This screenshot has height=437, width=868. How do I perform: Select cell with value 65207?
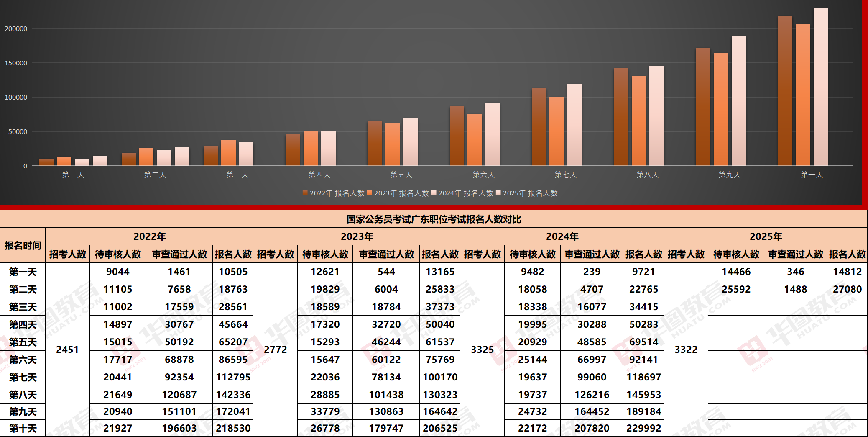(x=233, y=342)
